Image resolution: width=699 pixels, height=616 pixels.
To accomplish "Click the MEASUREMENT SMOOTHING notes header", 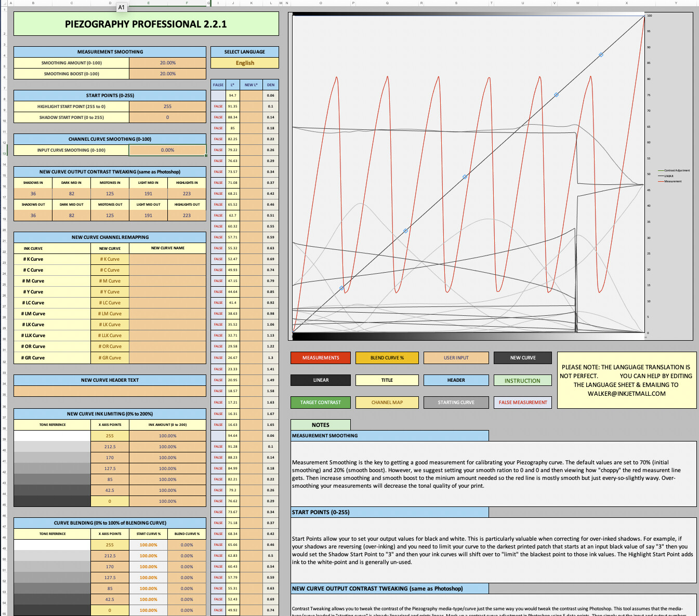I will click(x=390, y=436).
